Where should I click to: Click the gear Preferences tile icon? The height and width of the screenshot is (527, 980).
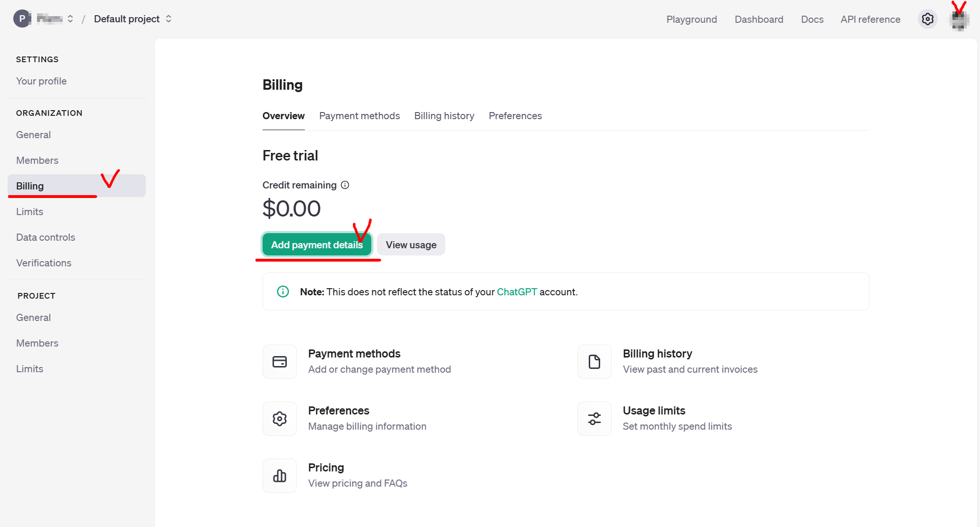point(280,419)
